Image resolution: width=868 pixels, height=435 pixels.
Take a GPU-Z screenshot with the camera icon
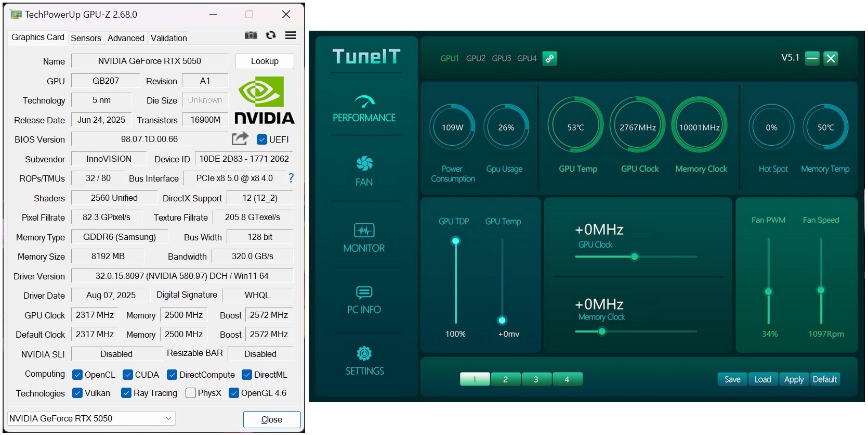point(251,35)
